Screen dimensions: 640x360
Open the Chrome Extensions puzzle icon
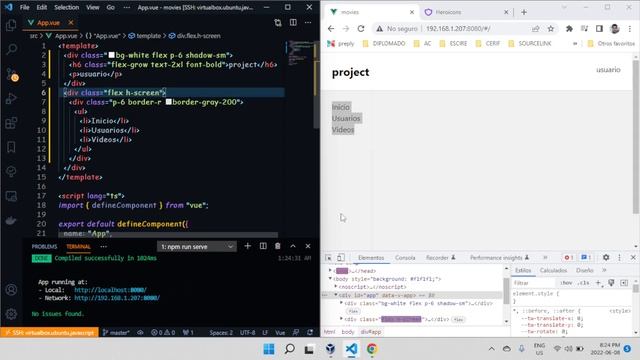[569, 29]
